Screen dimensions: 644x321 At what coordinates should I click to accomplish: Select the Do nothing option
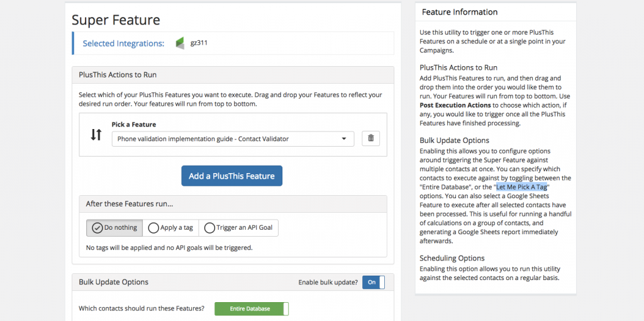click(114, 228)
